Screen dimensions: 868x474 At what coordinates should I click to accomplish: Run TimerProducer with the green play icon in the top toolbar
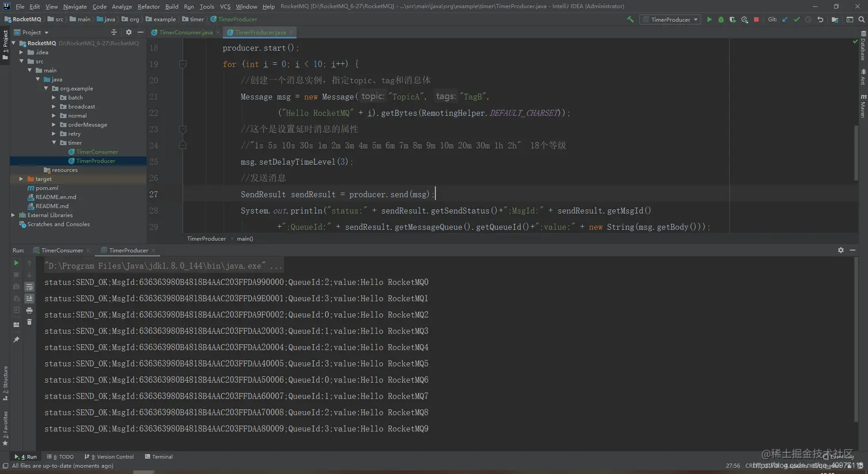[709, 20]
